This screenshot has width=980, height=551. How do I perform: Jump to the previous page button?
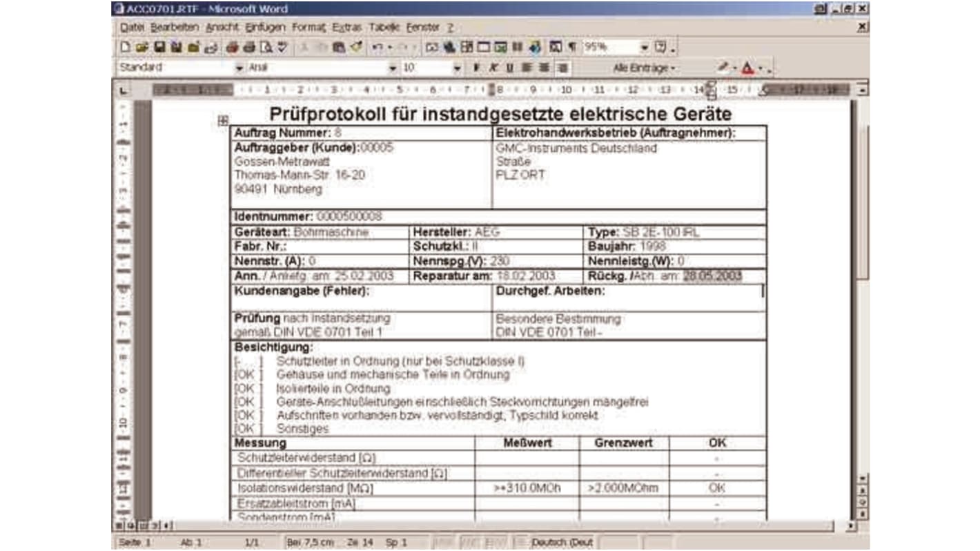[x=863, y=490]
